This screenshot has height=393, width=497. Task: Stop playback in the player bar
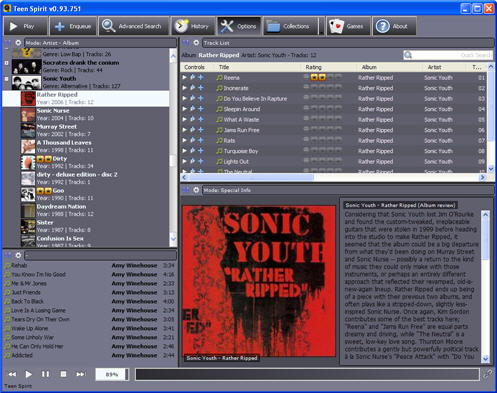[63, 374]
